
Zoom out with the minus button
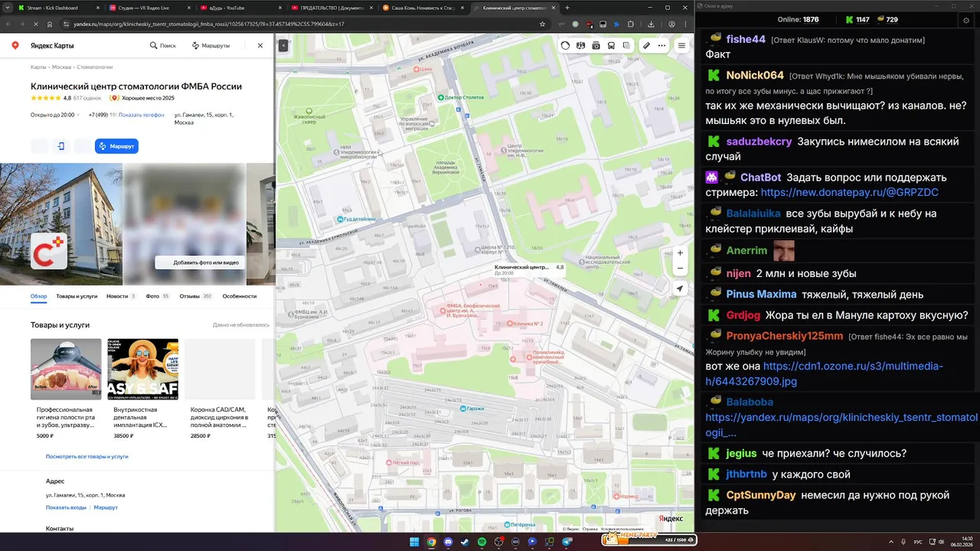(x=680, y=269)
